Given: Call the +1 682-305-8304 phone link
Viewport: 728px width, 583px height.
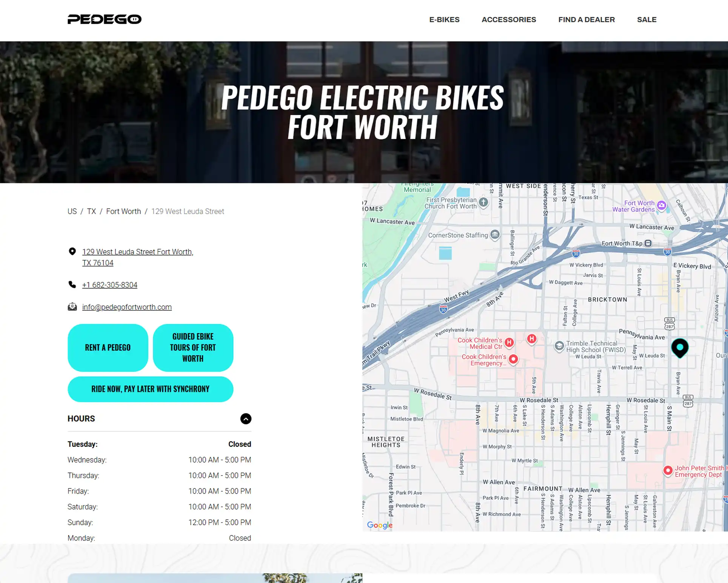Looking at the screenshot, I should tap(110, 285).
